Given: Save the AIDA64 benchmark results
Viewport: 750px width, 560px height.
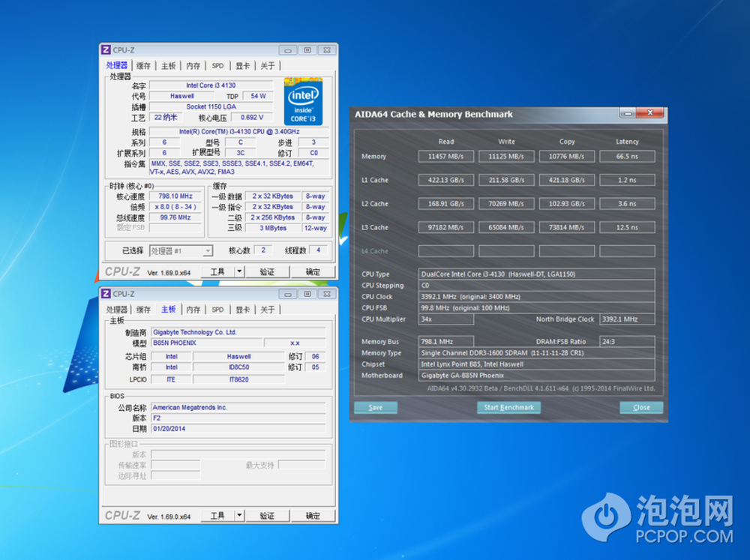Looking at the screenshot, I should [x=376, y=408].
